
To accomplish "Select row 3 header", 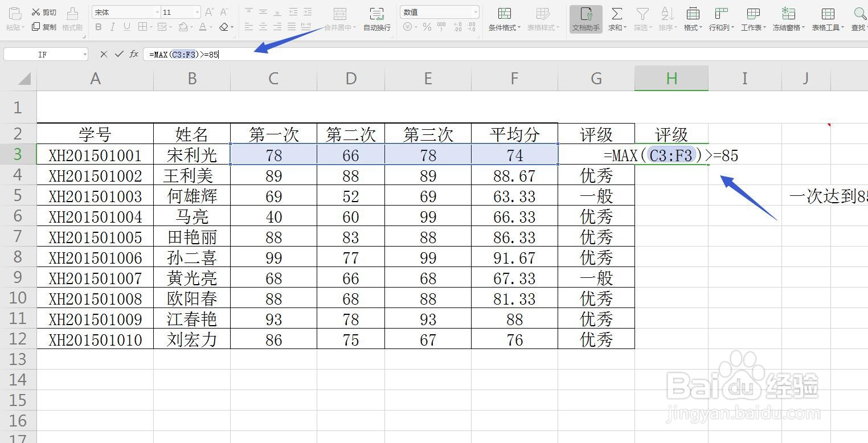I will pyautogui.click(x=18, y=155).
